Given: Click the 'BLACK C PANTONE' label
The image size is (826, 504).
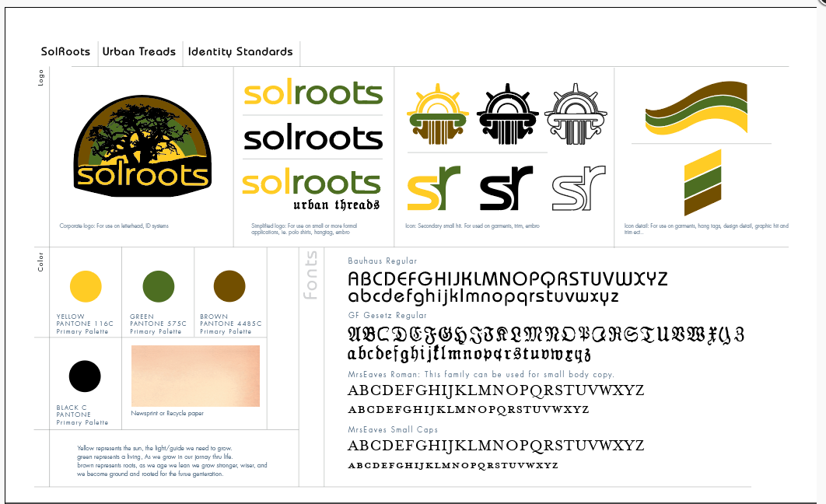Looking at the screenshot, I should pyautogui.click(x=73, y=411).
